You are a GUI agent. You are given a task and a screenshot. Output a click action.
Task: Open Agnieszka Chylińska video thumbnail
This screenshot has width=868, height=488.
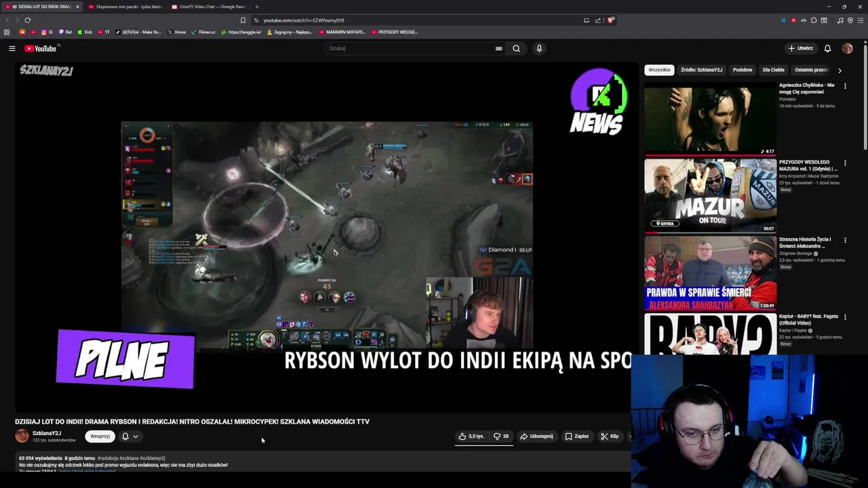click(710, 119)
